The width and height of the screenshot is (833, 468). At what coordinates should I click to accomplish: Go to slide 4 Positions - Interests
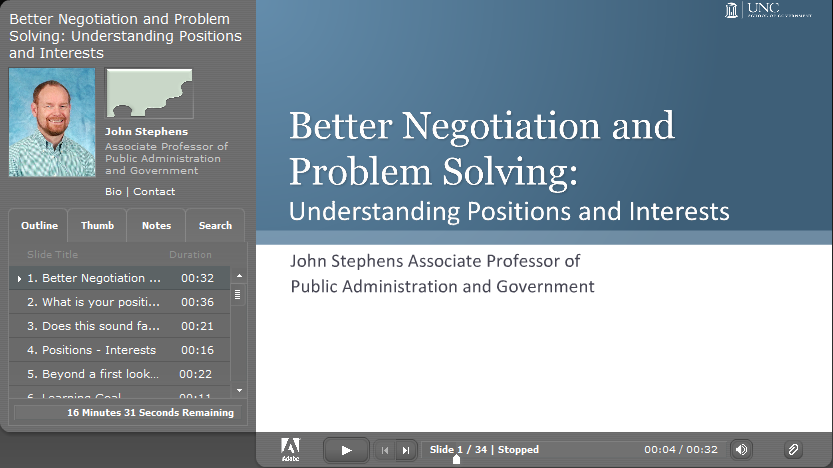[120, 350]
